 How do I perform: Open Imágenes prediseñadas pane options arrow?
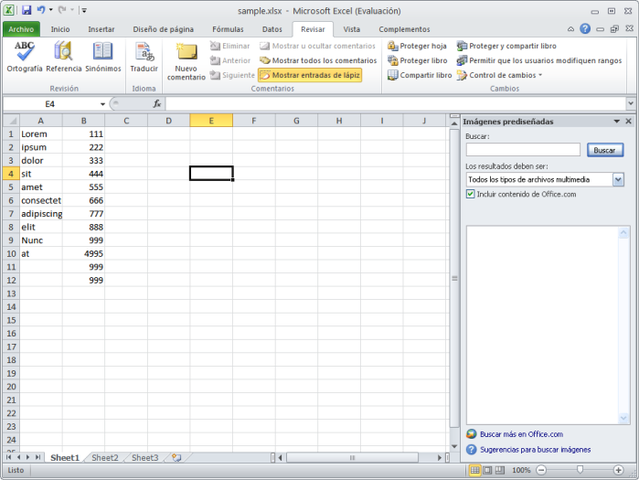tap(617, 121)
